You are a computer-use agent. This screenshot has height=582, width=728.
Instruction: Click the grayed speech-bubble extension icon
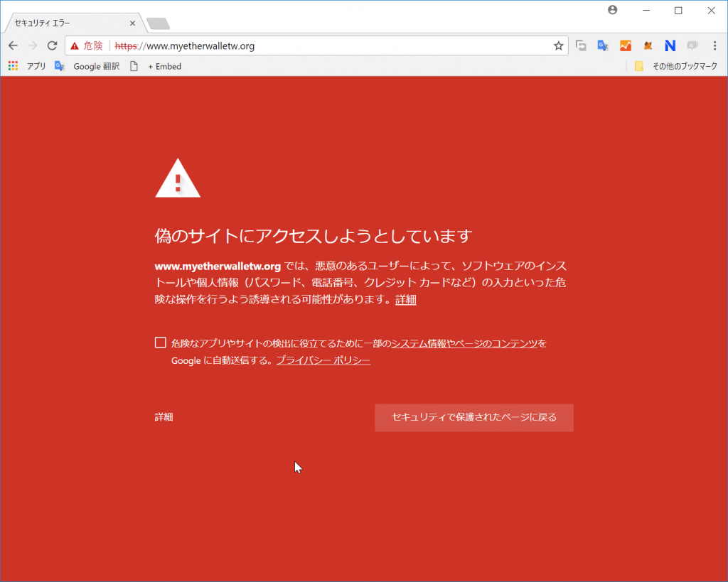click(692, 45)
